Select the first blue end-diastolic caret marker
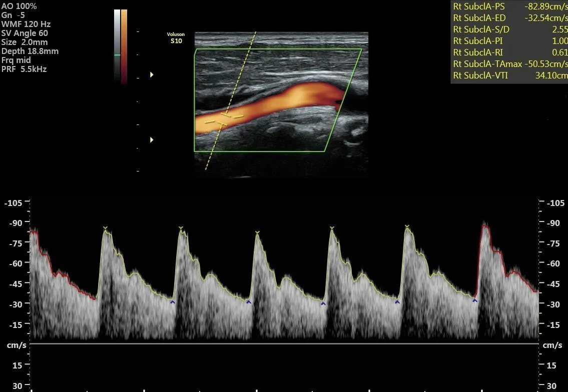568x392 pixels. pos(172,302)
